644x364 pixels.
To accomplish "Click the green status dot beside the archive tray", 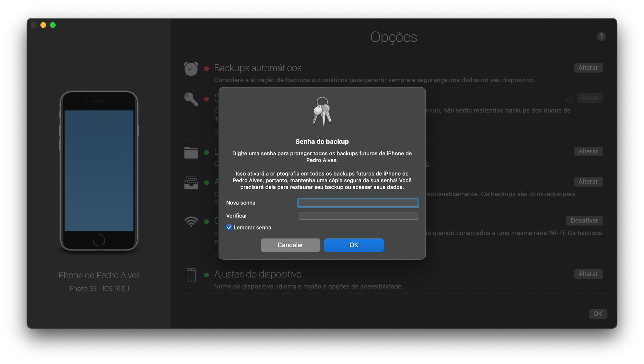I will [x=207, y=183].
